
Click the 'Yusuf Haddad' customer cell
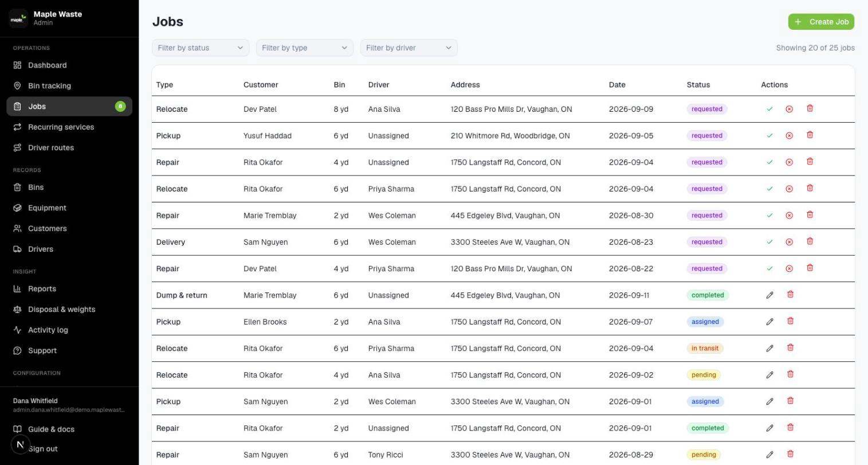point(268,136)
